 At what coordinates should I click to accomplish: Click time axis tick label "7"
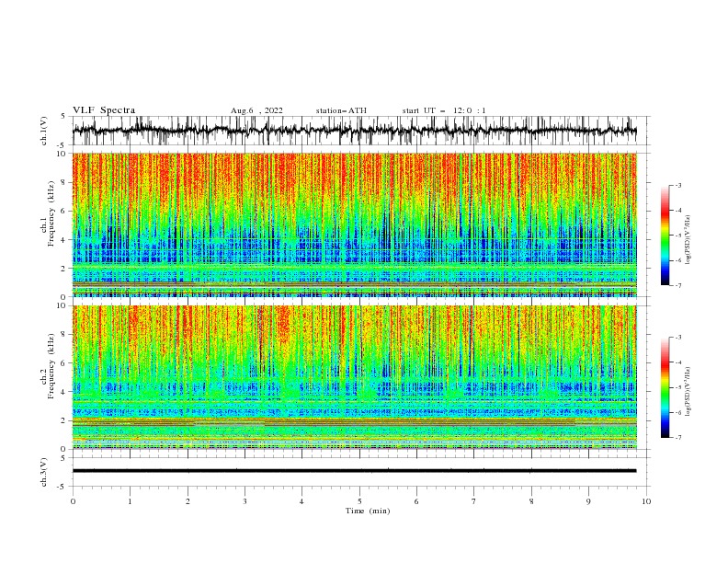coord(474,501)
